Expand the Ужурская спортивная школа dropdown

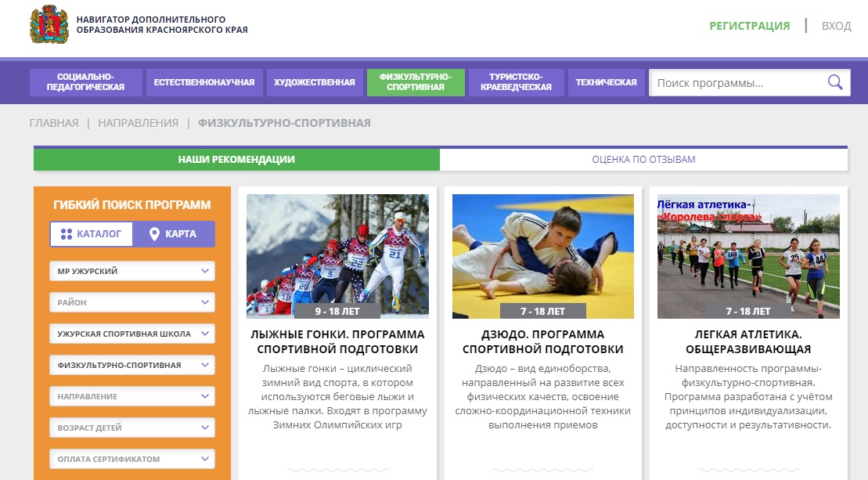[x=131, y=334]
